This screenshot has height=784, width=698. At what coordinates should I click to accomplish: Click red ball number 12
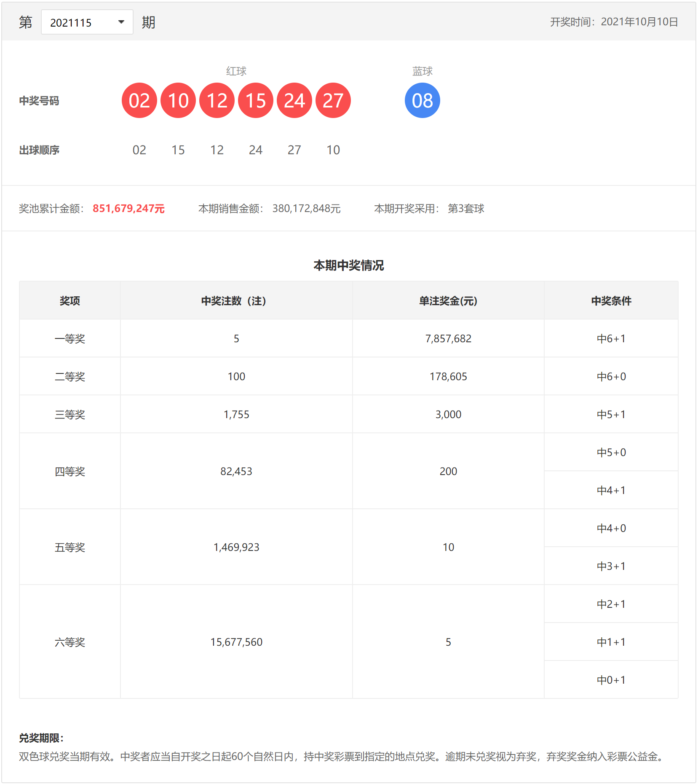217,101
